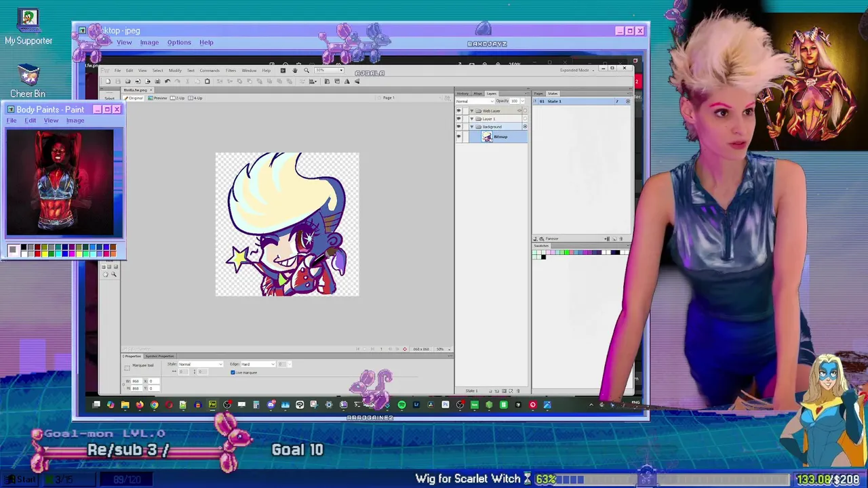Screen dimensions: 868x488
Task: Open Firefox from the taskbar
Action: pos(140,405)
